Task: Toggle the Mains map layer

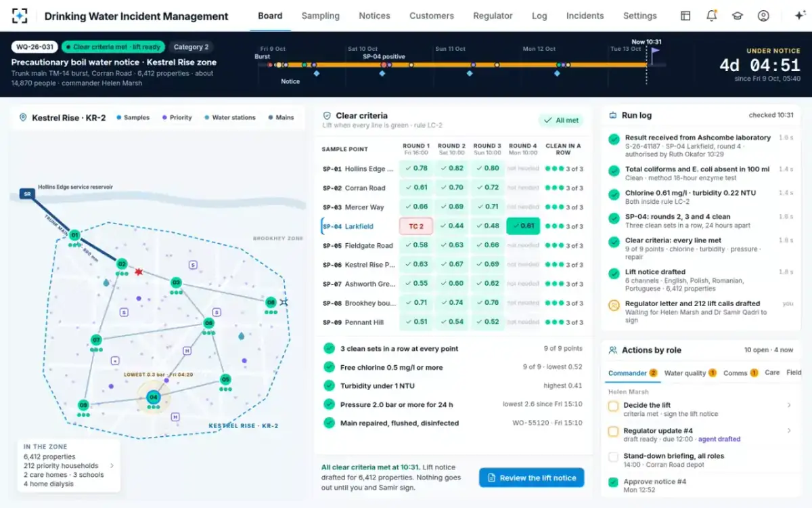Action: (281, 118)
